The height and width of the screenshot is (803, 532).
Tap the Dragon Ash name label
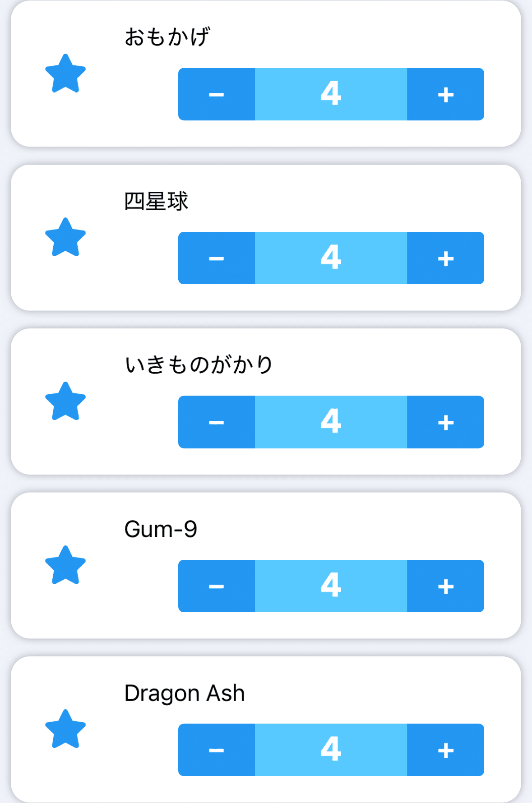(185, 693)
